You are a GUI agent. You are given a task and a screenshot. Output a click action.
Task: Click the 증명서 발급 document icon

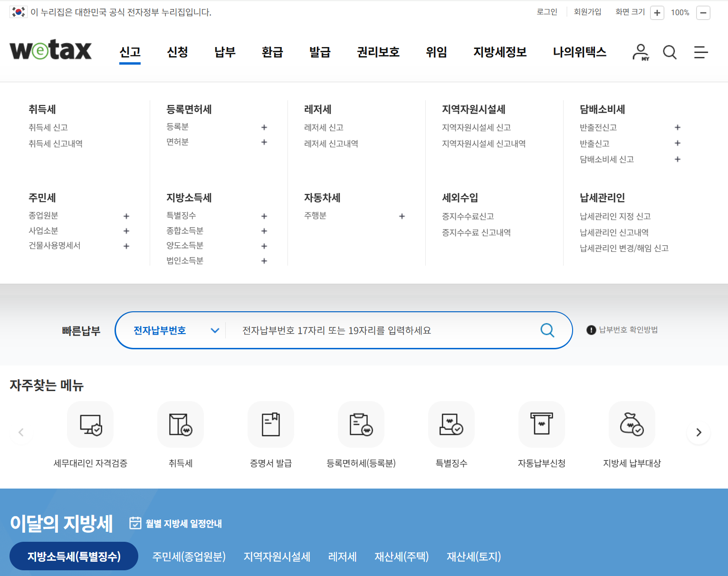pyautogui.click(x=271, y=424)
